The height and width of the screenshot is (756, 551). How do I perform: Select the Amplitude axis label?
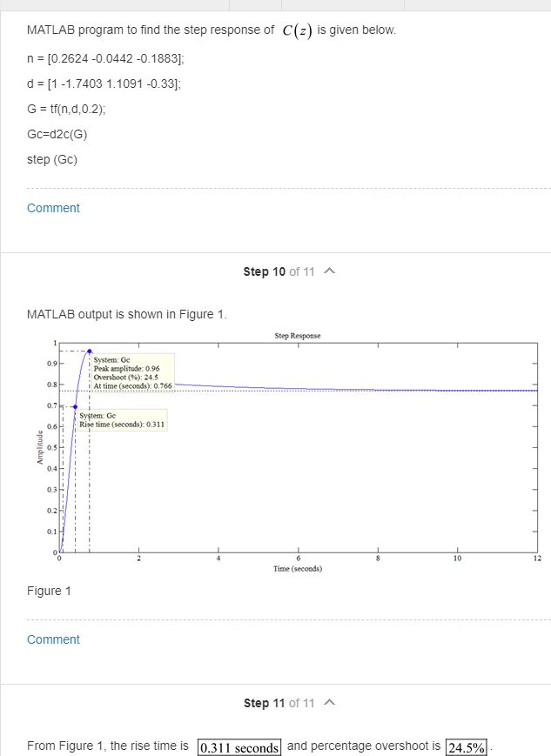40,447
